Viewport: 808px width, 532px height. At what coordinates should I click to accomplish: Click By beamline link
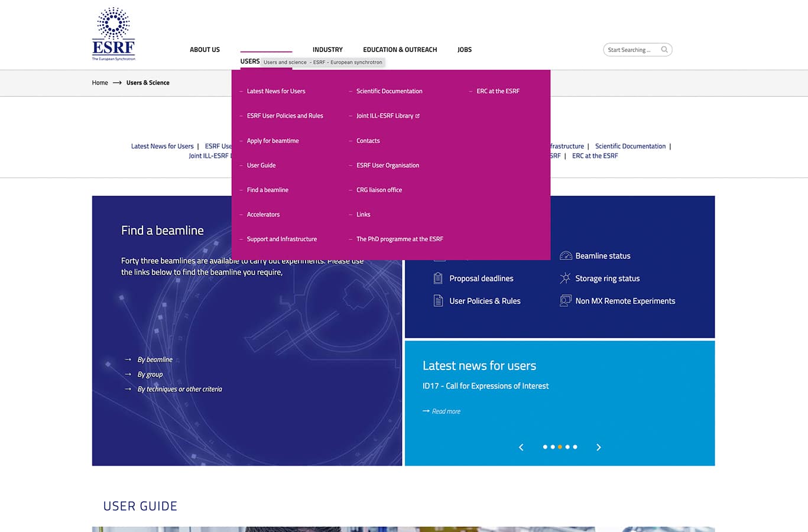click(x=155, y=359)
